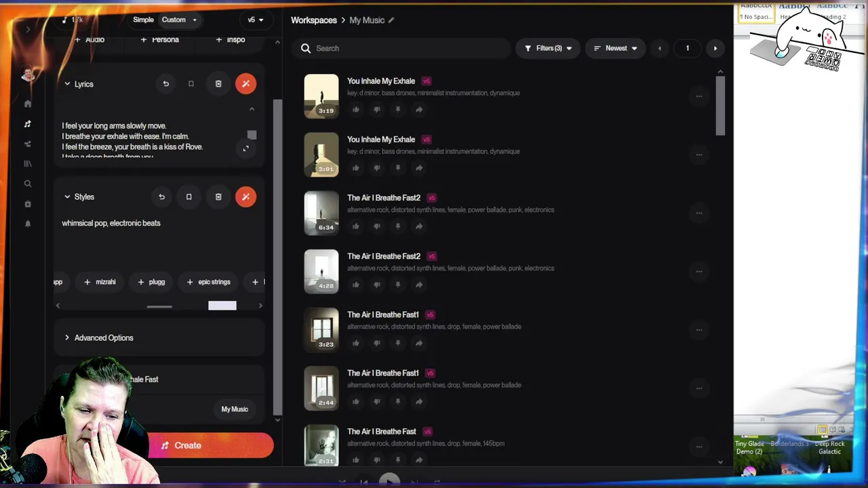868x488 pixels.
Task: Open the Library icon in the sidebar
Action: tap(28, 163)
